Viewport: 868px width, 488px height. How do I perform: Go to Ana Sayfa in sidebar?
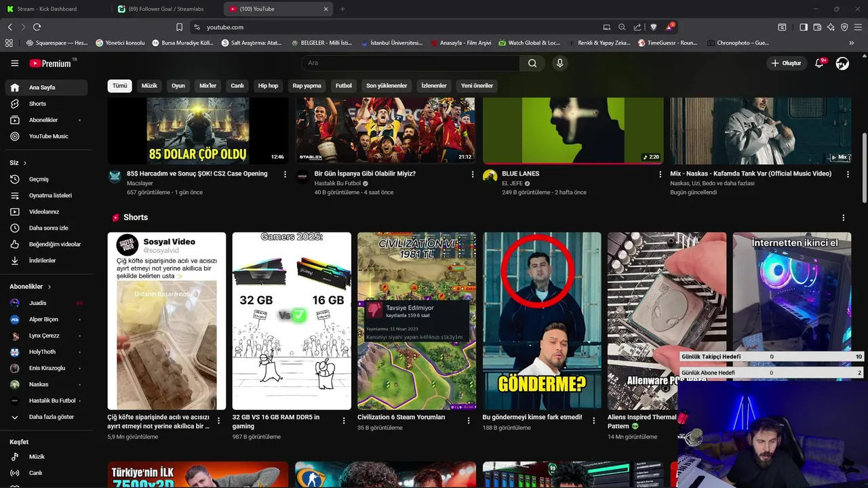pos(46,87)
